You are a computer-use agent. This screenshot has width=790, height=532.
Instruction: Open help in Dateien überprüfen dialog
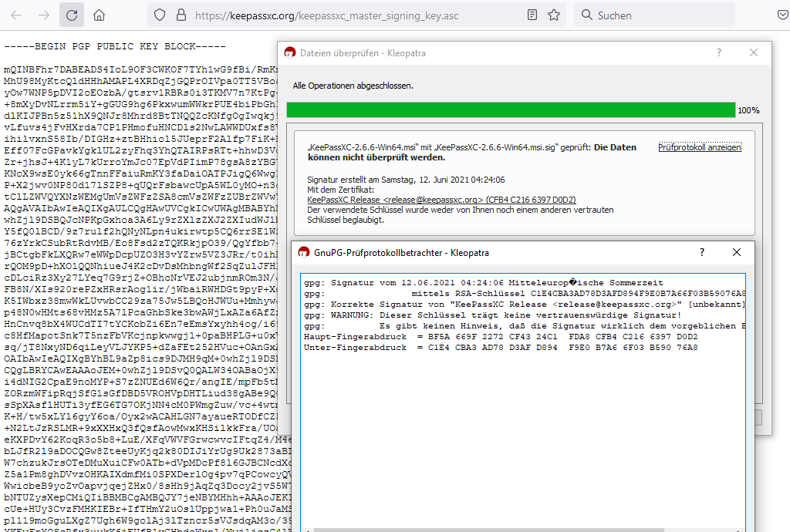(719, 52)
